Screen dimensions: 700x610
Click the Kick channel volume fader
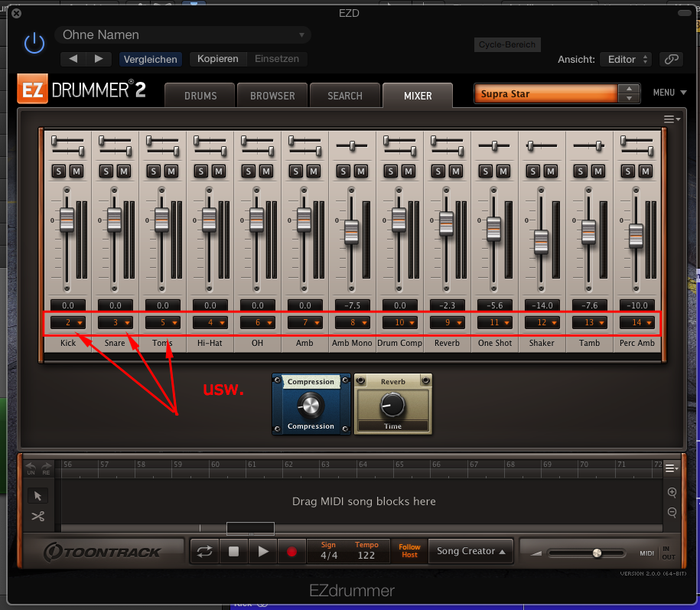tap(67, 220)
